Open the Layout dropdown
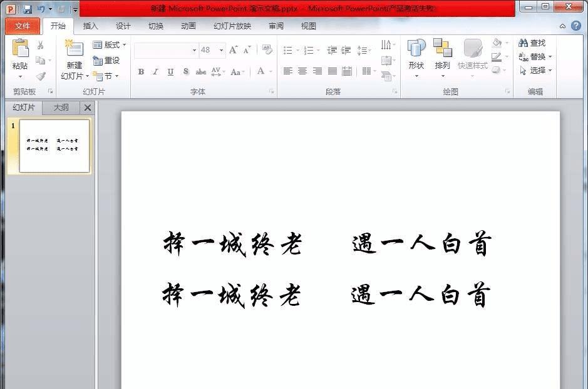 point(110,45)
